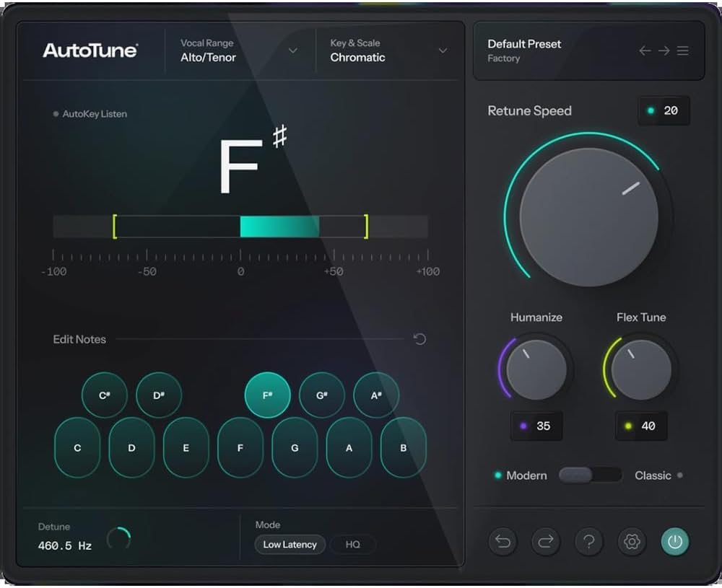Click the undo button at bottom right

click(503, 542)
